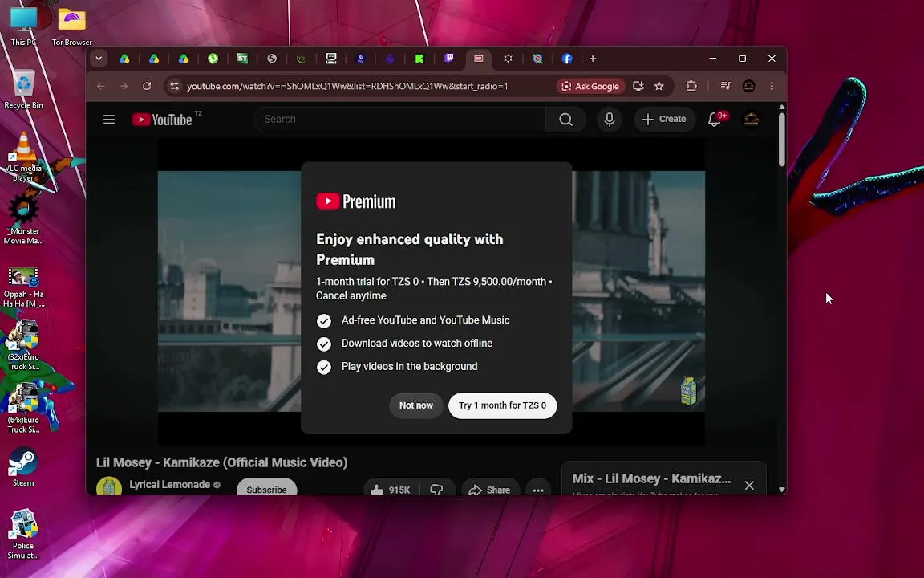Open Chrome profile avatar
The image size is (924, 578).
[x=749, y=86]
